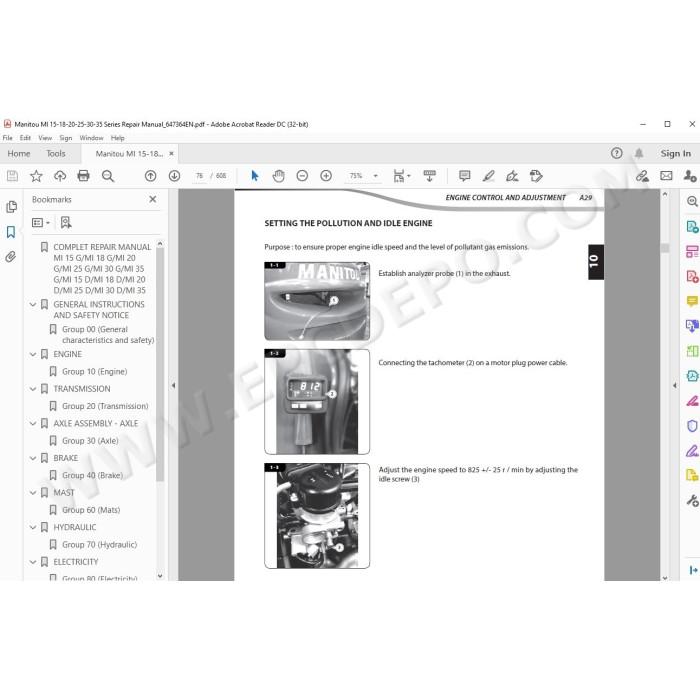Collapse ENGINE bookmark group
This screenshot has width=700, height=700.
[33, 354]
